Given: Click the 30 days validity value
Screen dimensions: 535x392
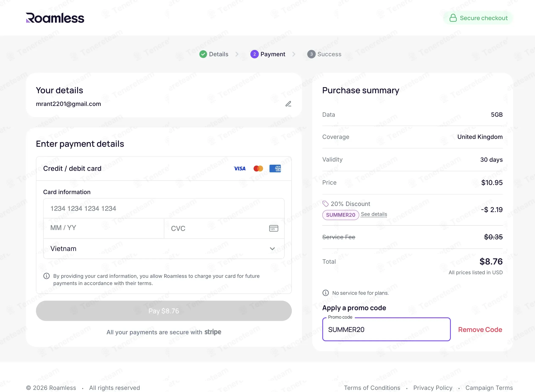Looking at the screenshot, I should (x=491, y=160).
